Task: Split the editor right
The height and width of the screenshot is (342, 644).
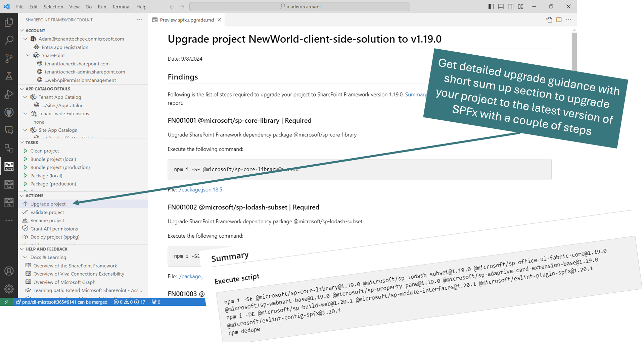Action: [x=559, y=20]
